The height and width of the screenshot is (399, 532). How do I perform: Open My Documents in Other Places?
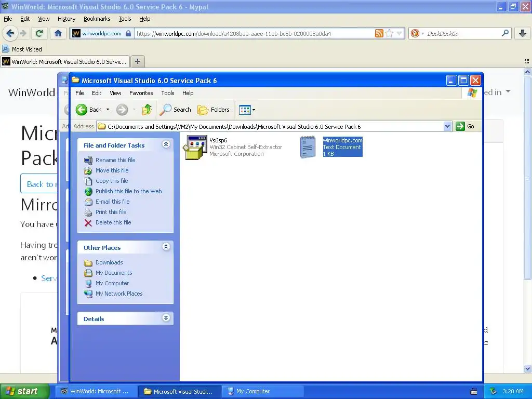pyautogui.click(x=114, y=273)
